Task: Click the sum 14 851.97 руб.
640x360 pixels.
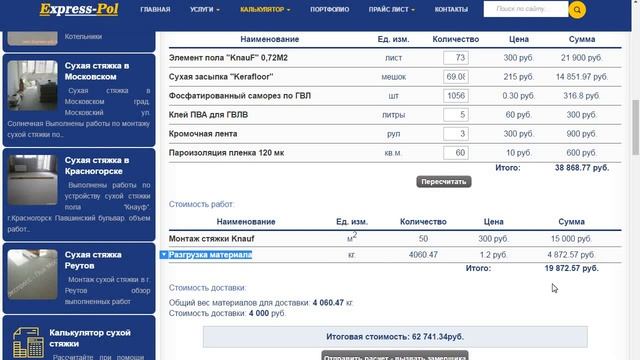Action: point(582,77)
